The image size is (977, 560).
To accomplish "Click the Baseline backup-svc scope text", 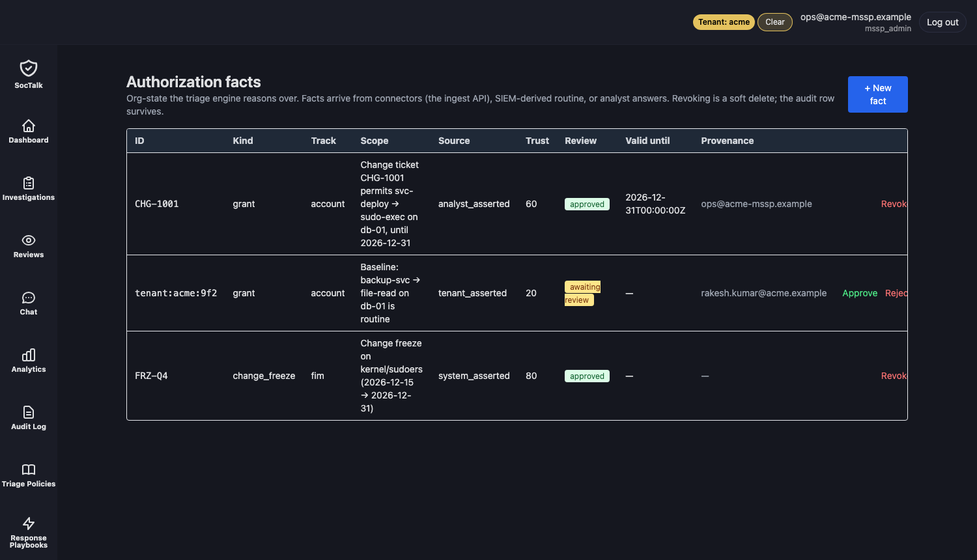I will click(390, 293).
